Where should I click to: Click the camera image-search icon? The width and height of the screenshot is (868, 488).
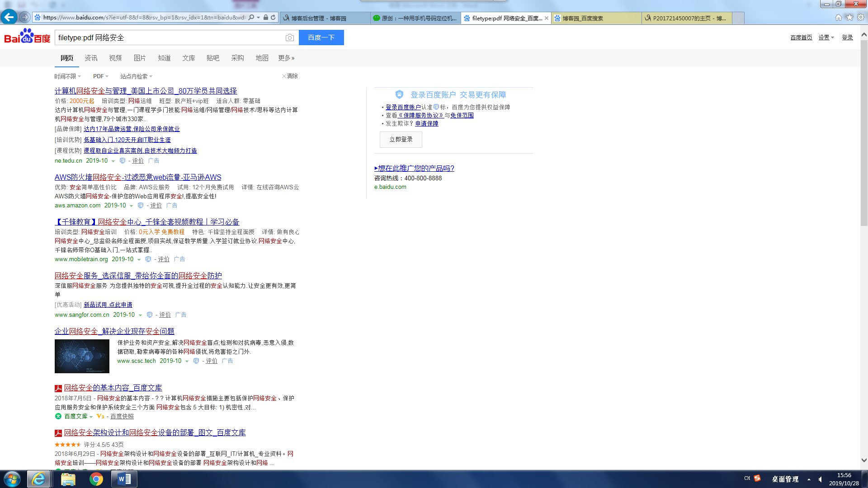click(289, 38)
